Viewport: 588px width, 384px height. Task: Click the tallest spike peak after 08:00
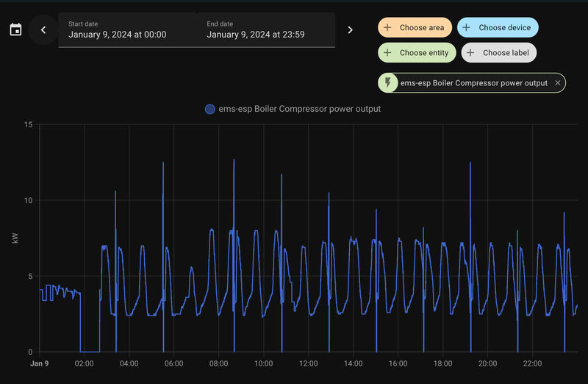click(234, 160)
